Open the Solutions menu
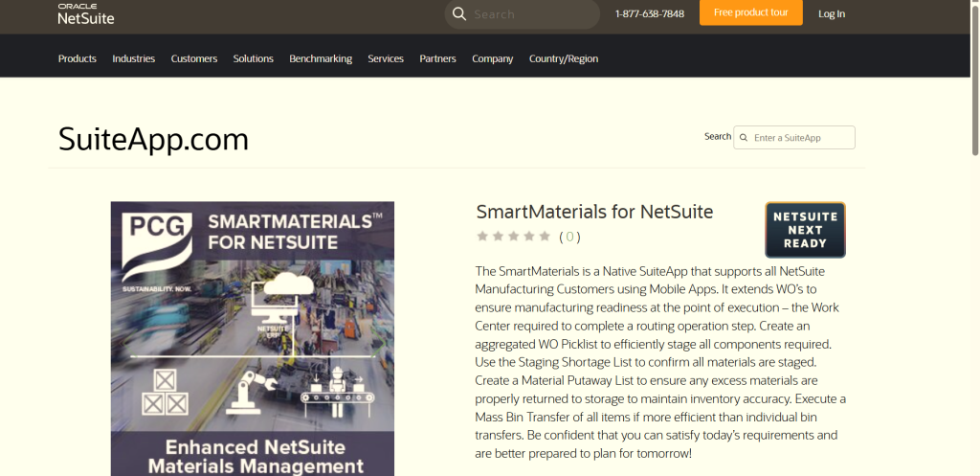The image size is (980, 476). click(x=253, y=58)
